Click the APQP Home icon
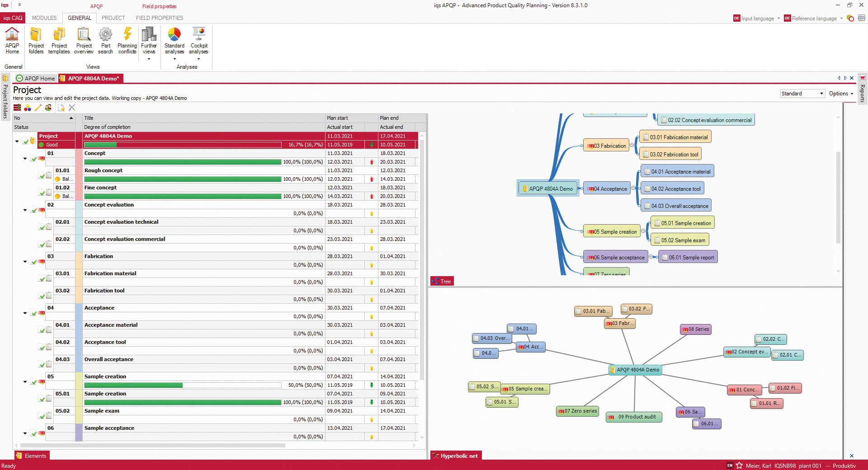 [x=12, y=40]
